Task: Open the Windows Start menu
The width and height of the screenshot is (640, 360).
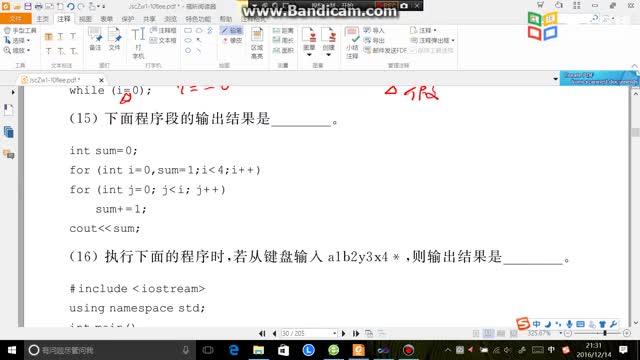Action: click(12, 350)
